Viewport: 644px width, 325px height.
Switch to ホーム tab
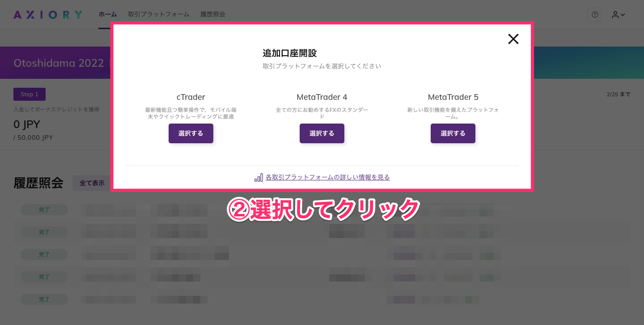(108, 14)
